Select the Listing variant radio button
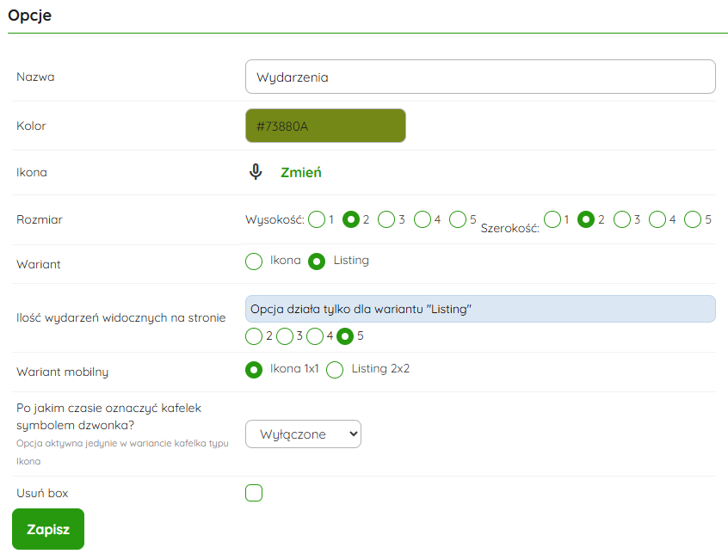This screenshot has height=560, width=728. (x=317, y=261)
